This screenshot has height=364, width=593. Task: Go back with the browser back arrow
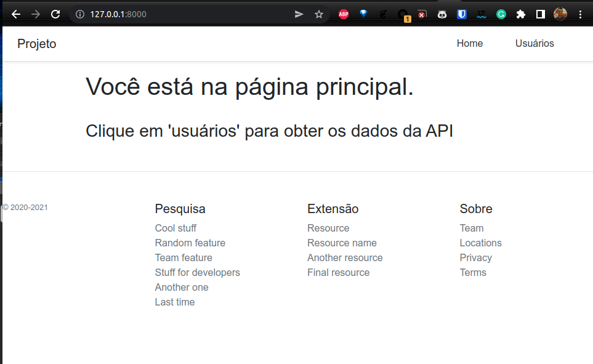[15, 14]
